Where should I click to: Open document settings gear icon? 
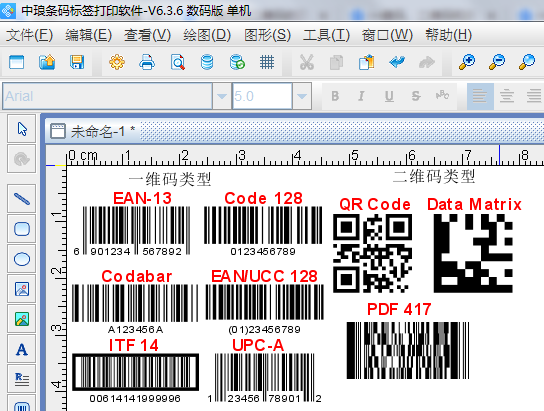click(117, 63)
